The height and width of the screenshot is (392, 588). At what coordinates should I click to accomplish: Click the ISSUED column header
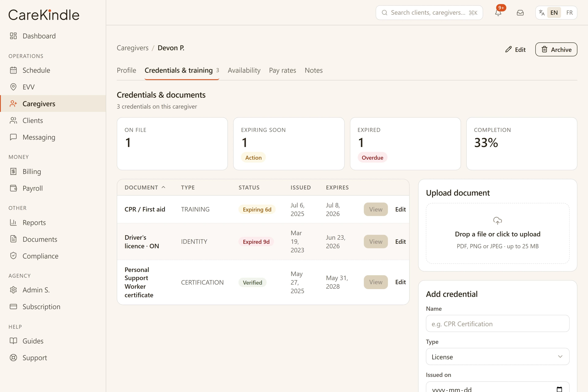pyautogui.click(x=300, y=187)
